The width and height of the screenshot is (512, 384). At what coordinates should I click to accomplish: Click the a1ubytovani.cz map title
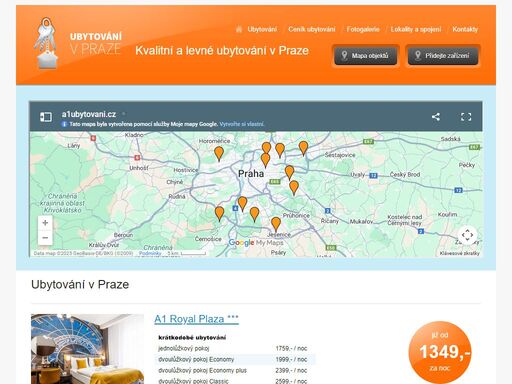(89, 114)
